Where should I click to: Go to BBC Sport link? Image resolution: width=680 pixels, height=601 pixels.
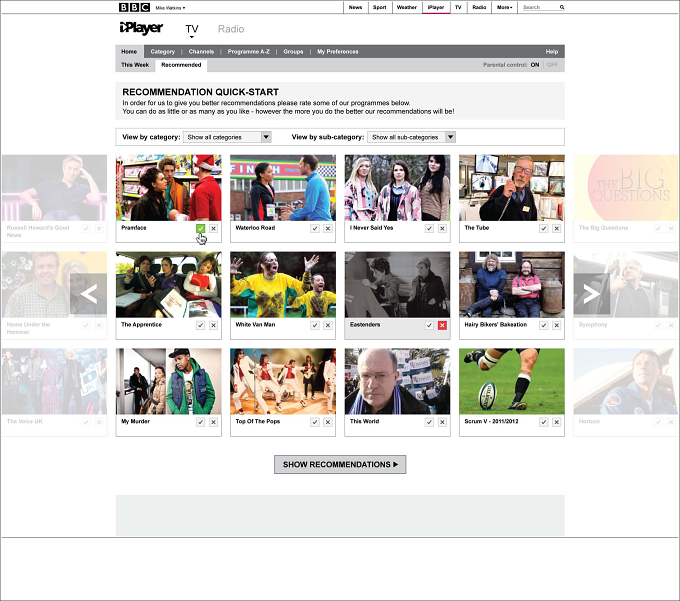379,7
